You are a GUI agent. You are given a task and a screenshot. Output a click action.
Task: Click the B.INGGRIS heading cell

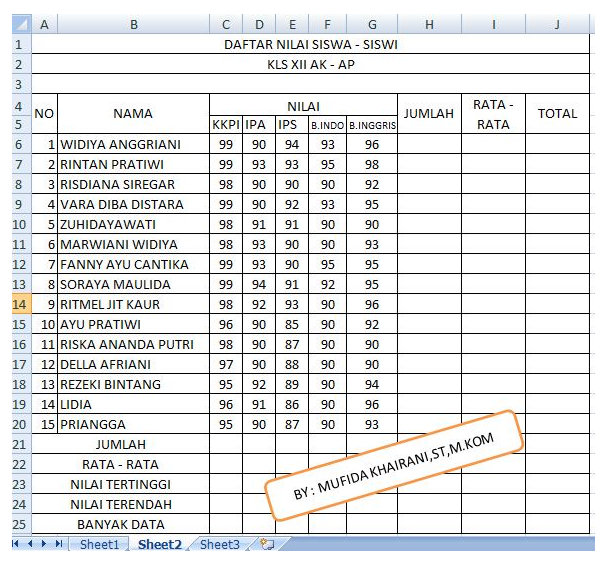click(x=372, y=124)
